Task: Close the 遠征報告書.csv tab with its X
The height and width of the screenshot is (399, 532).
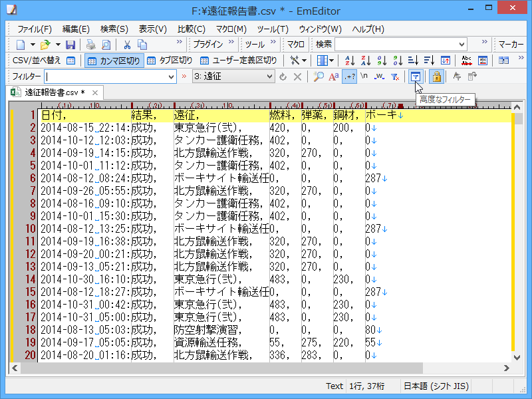Action: point(95,92)
